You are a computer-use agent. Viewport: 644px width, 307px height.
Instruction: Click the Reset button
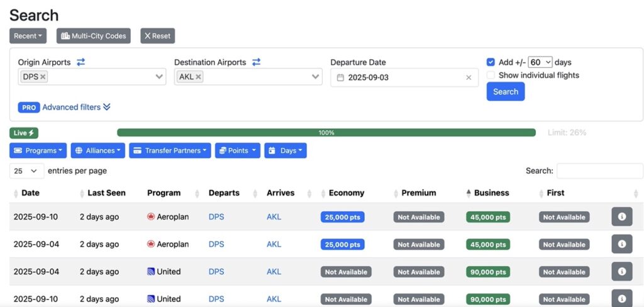[157, 36]
